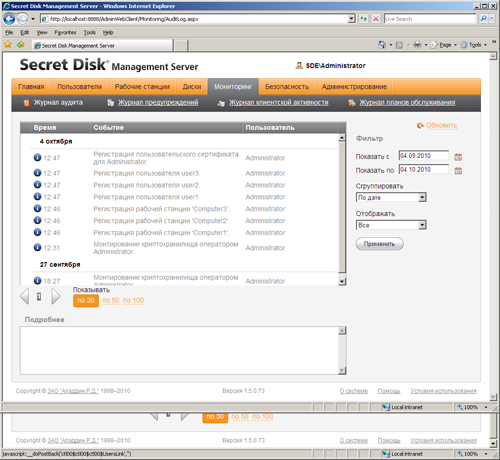Screen dimensions: 500x460
Task: Click the Обновить link
Action: pyautogui.click(x=441, y=125)
